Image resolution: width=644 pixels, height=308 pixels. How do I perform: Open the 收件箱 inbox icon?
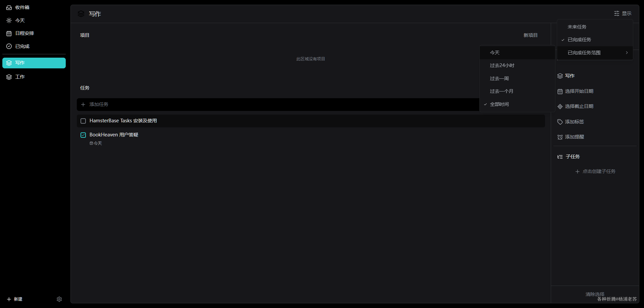pos(9,7)
